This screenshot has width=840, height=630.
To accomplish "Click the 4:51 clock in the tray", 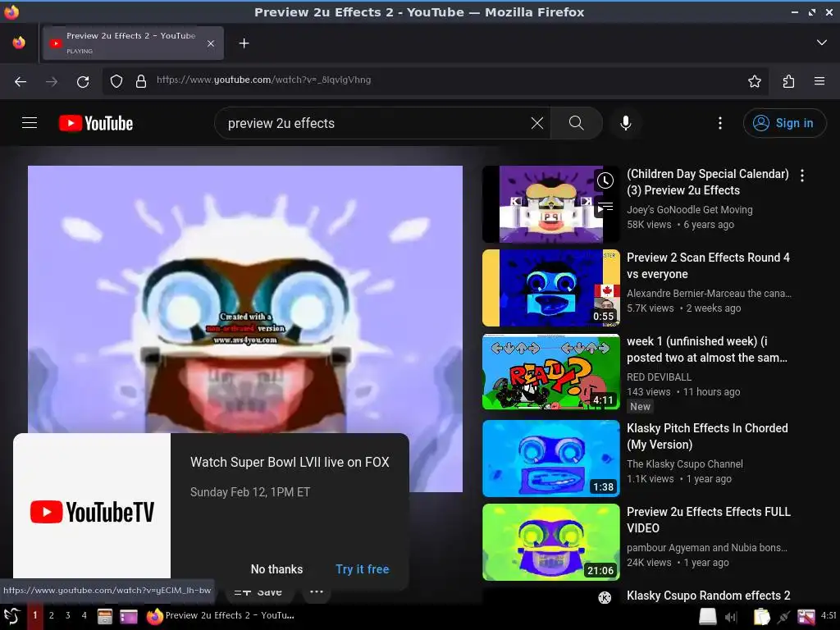I will pos(829,615).
